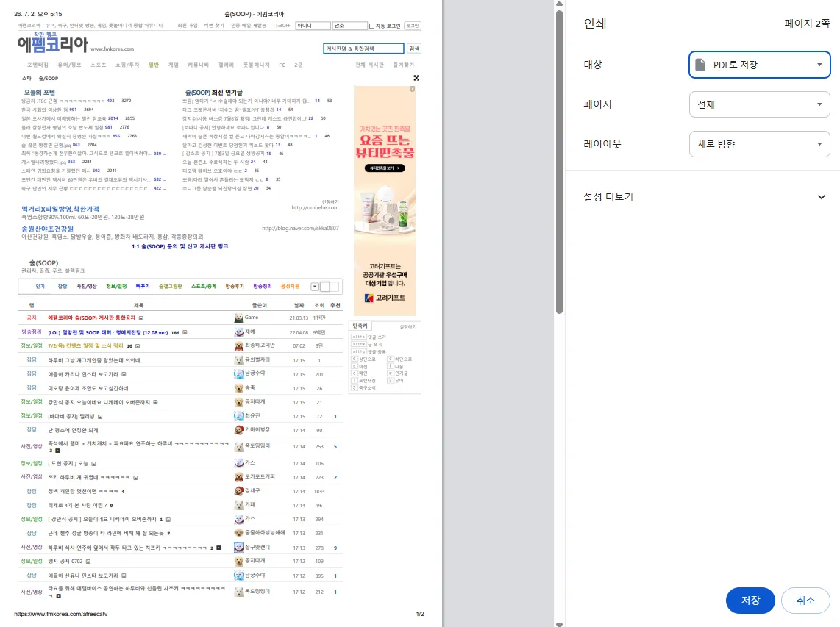Click the 송원산야초건강원 ad heading
Viewport: 840px width, 627px height.
click(x=47, y=229)
